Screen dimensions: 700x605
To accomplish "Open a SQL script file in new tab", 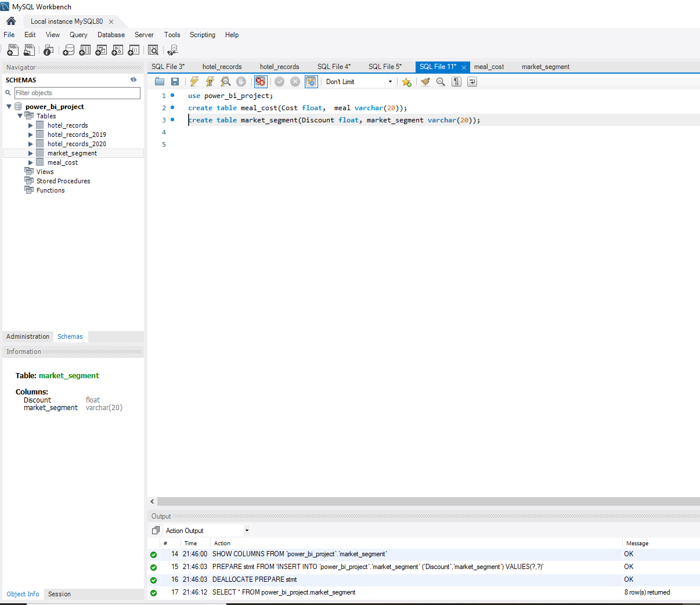I will click(x=29, y=50).
